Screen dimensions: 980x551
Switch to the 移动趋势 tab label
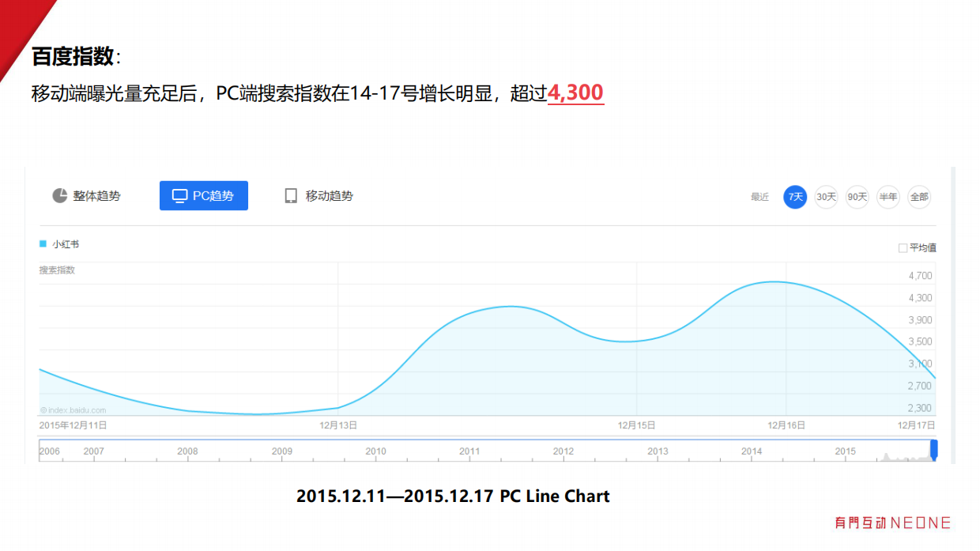(x=330, y=196)
